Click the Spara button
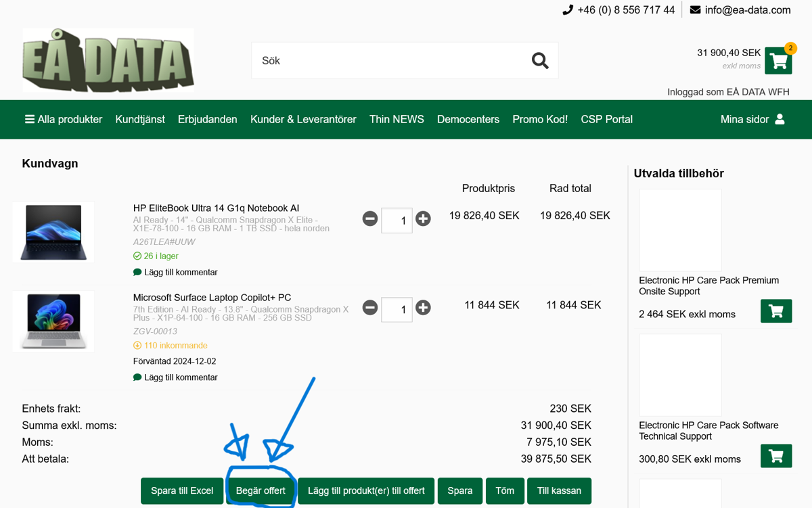 [460, 491]
